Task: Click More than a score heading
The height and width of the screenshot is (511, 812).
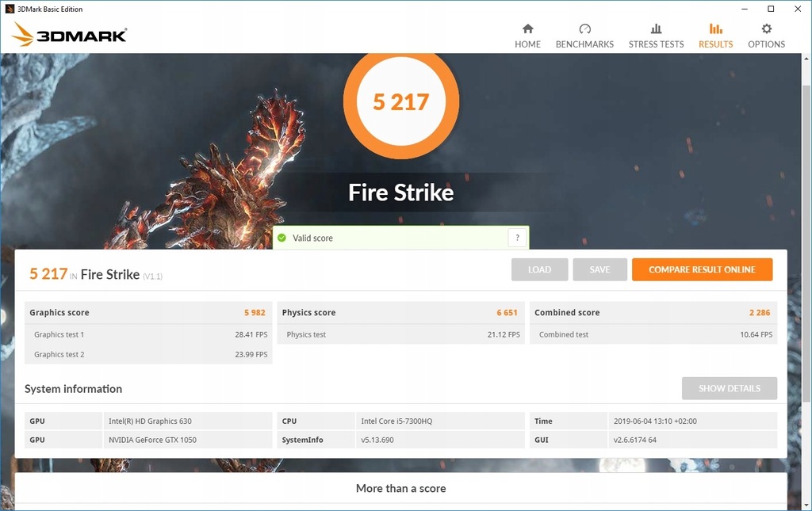Action: tap(400, 488)
